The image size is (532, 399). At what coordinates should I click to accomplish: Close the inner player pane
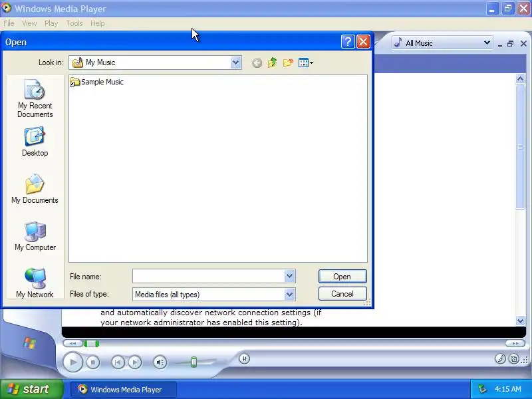click(523, 43)
